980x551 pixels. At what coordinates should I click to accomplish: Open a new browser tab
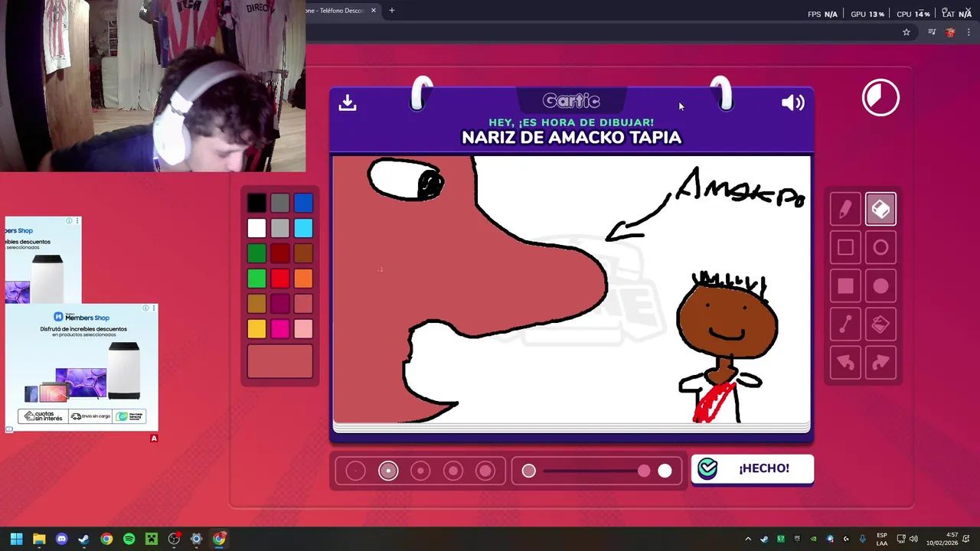(391, 11)
